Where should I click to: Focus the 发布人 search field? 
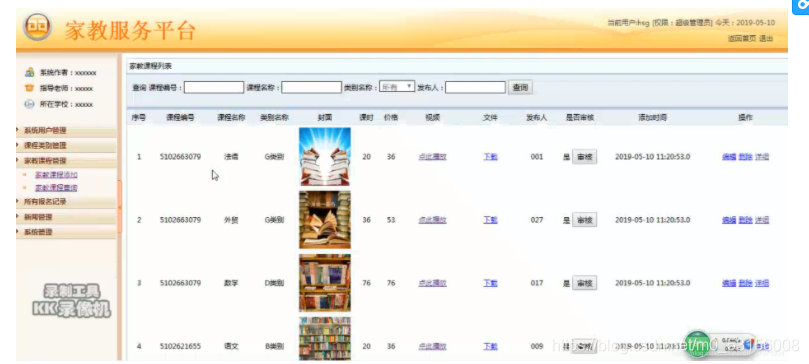coord(475,87)
